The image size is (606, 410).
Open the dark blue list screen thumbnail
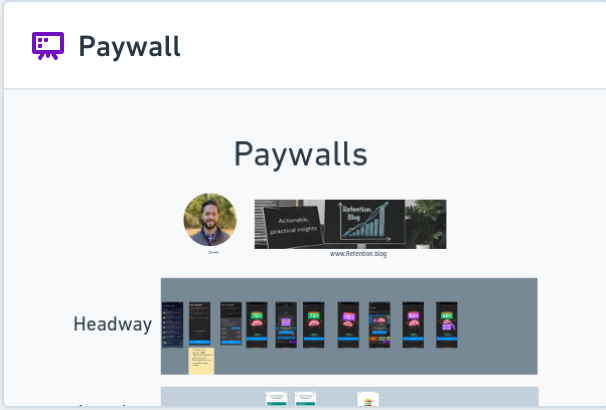[172, 325]
